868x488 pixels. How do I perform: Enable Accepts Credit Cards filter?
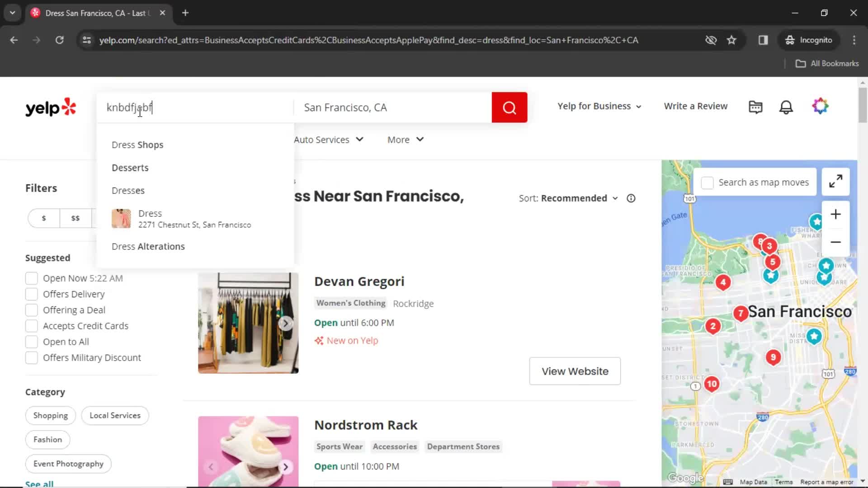31,325
